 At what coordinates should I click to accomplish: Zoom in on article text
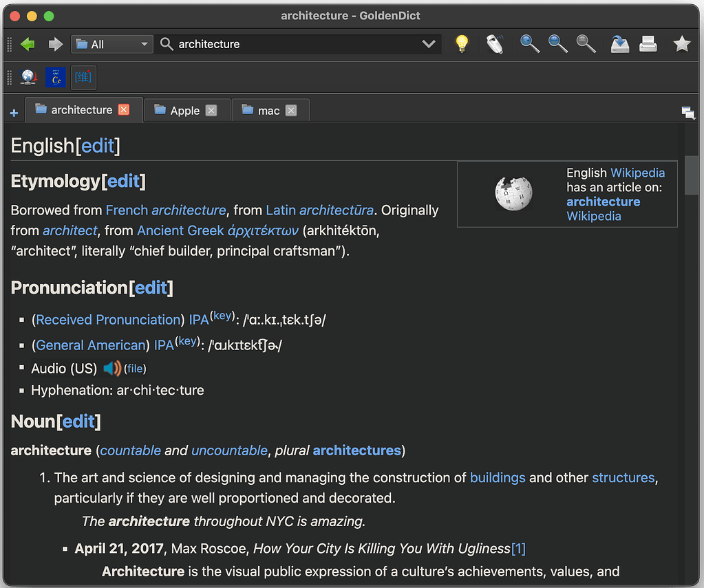pyautogui.click(x=530, y=43)
